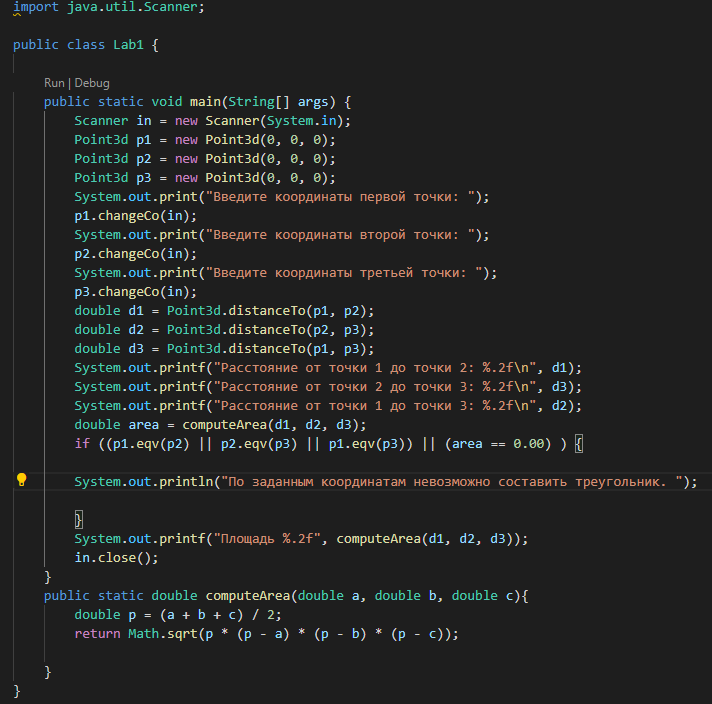Click the 'Point3d p1 = new Point3d' line

[205, 140]
